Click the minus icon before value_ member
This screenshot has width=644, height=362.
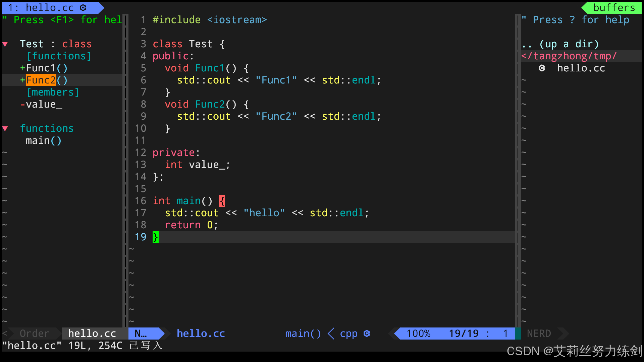pyautogui.click(x=22, y=105)
